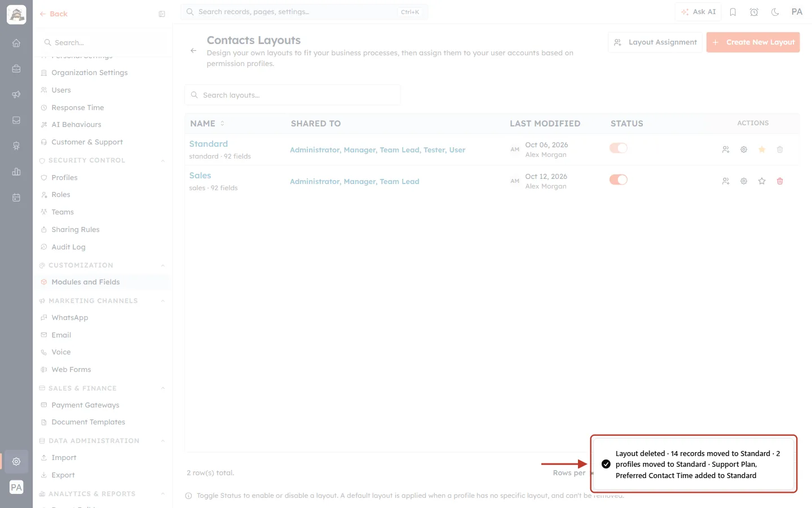
Task: Open settings gear for Standard layout
Action: click(744, 150)
